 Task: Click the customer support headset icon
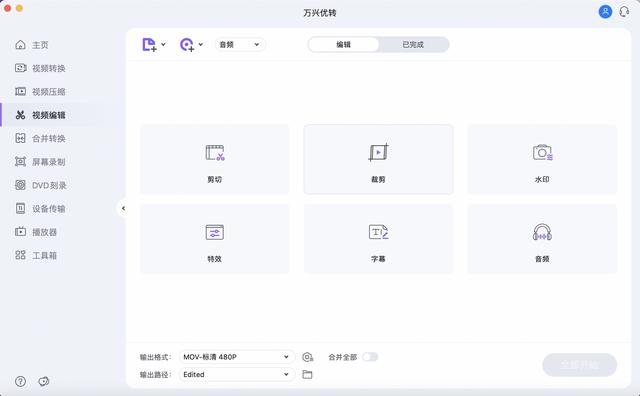[x=624, y=12]
